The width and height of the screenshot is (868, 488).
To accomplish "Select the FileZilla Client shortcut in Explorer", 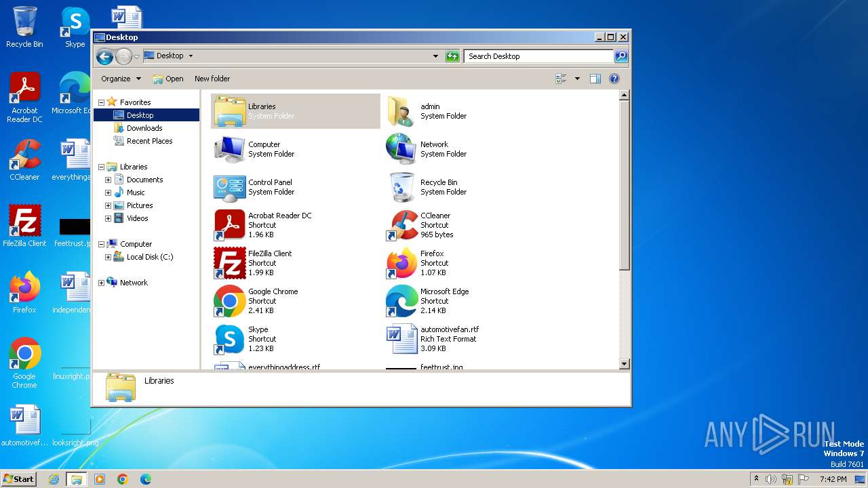I will (x=230, y=263).
